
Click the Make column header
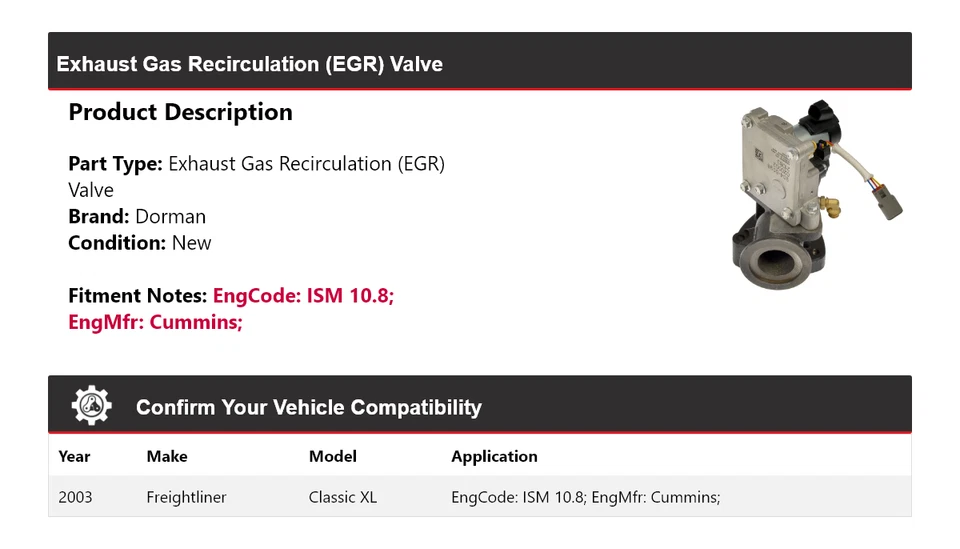(167, 456)
